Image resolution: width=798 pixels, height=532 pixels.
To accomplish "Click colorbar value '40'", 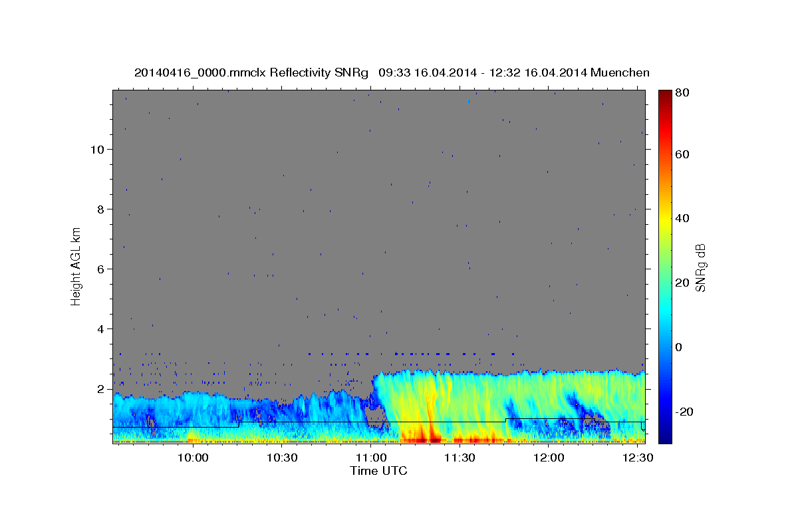I will [682, 218].
